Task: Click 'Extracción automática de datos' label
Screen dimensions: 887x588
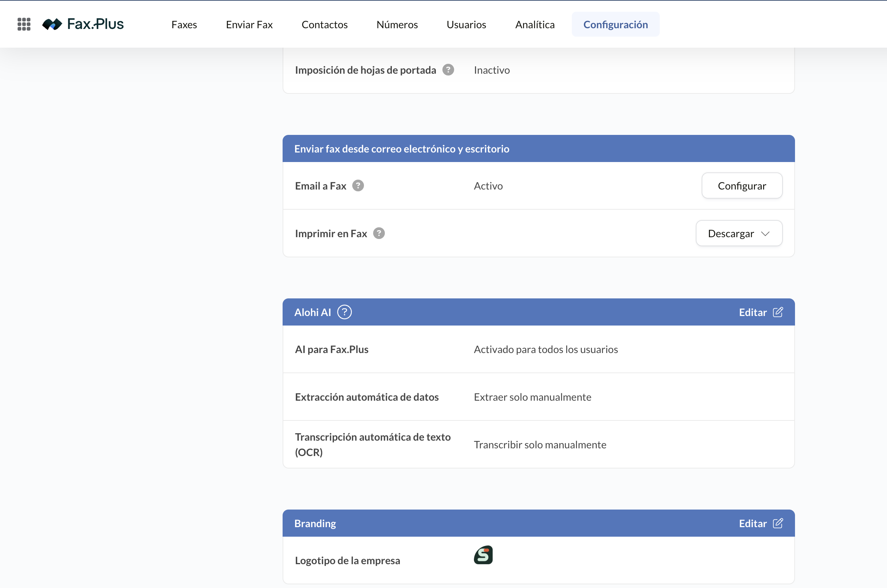Action: click(367, 397)
